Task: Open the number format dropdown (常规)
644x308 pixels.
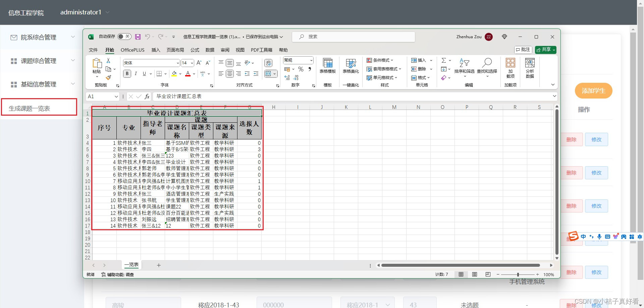Action: 311,60
